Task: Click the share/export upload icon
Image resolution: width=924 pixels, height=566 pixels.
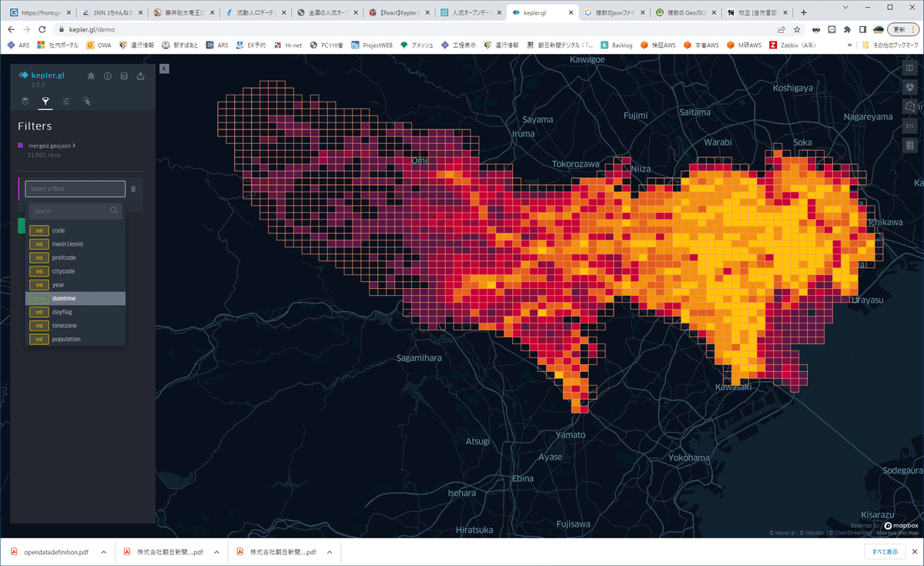Action: pos(140,76)
